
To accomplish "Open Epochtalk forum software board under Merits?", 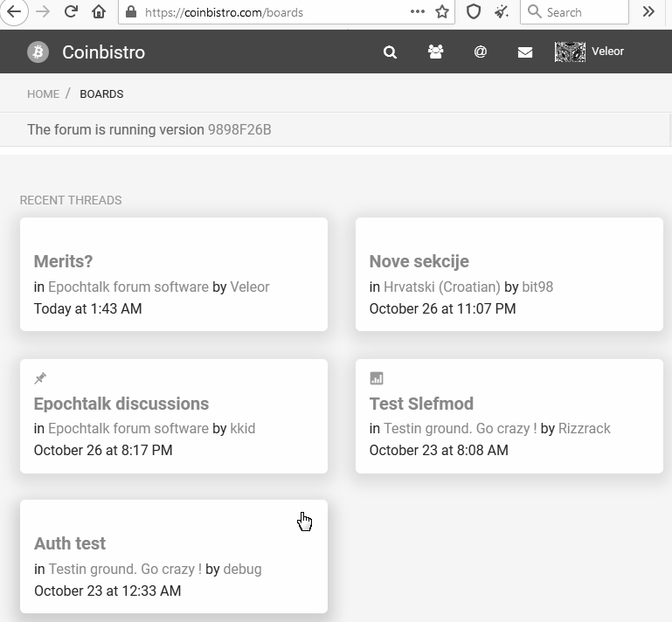I will (x=128, y=287).
